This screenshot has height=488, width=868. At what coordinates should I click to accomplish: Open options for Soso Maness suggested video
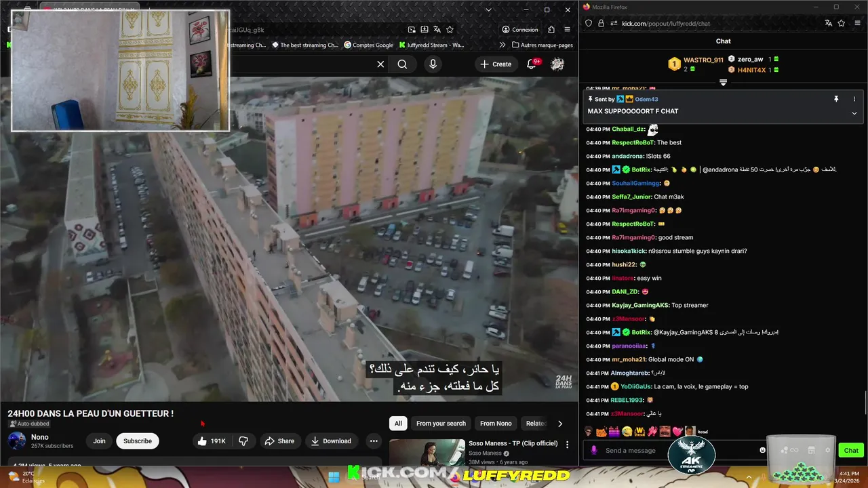point(568,445)
